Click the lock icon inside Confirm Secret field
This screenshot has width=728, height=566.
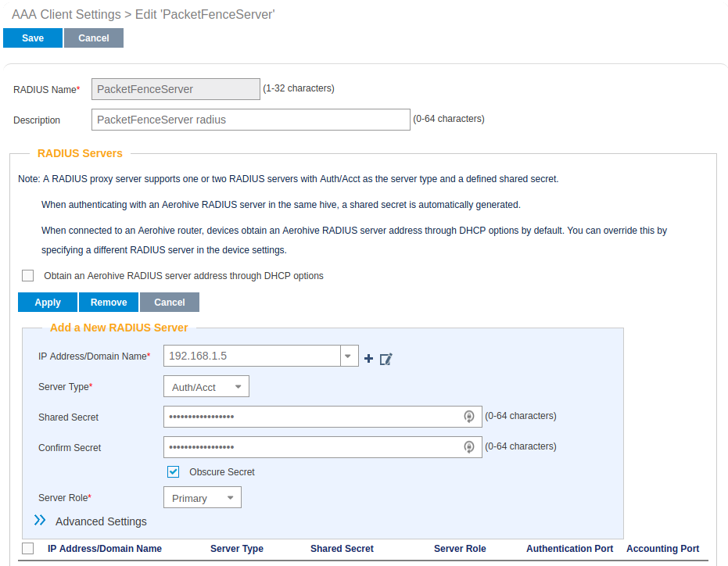pyautogui.click(x=469, y=446)
